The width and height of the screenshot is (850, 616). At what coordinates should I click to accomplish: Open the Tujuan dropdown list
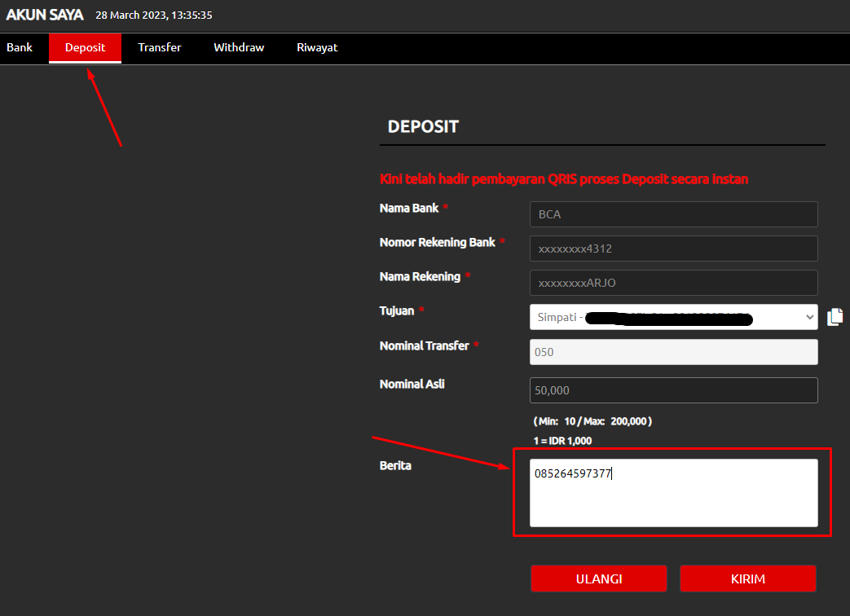tap(672, 317)
